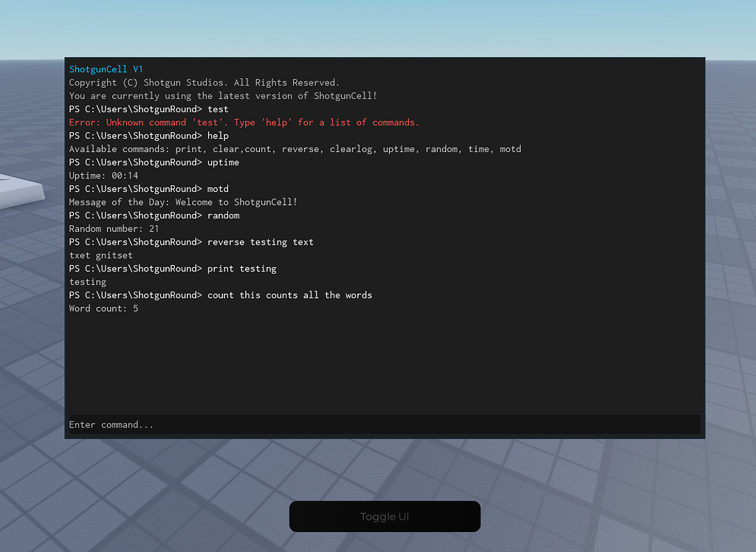Viewport: 756px width, 552px height.
Task: Click the 'reverse testing text' command line
Action: pyautogui.click(x=191, y=242)
